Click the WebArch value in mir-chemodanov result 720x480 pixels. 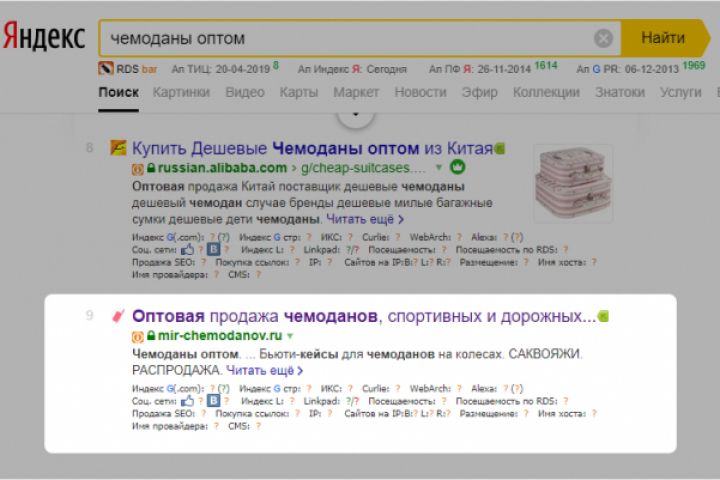click(459, 389)
